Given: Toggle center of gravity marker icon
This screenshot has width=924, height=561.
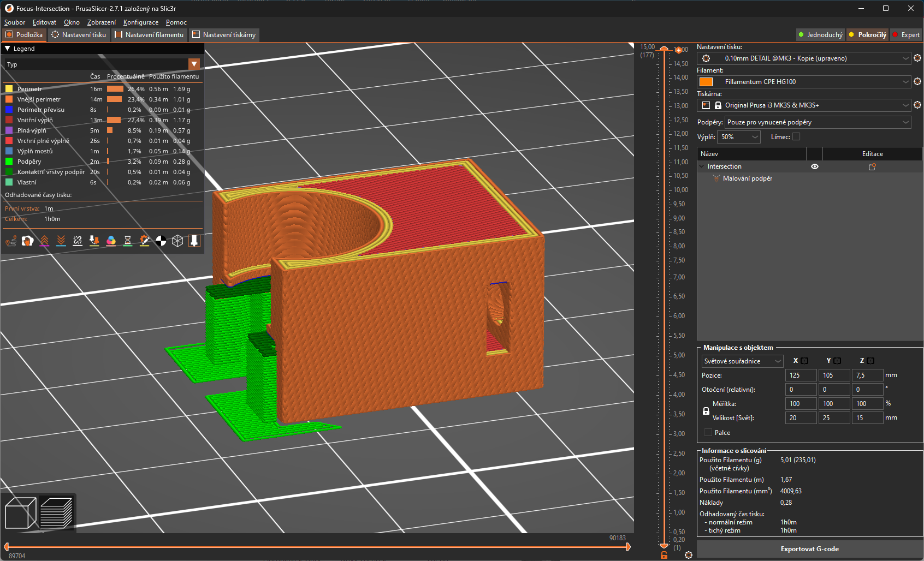Looking at the screenshot, I should click(x=161, y=241).
